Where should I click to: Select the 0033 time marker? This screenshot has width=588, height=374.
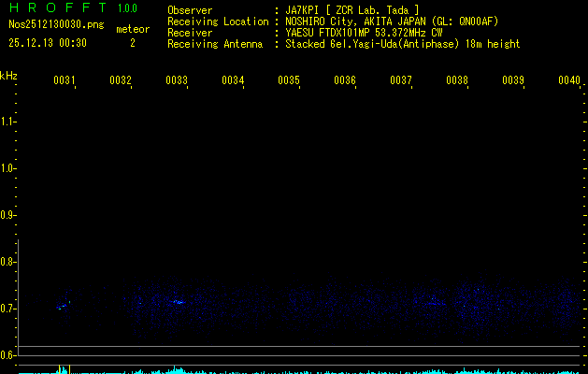[x=177, y=80]
